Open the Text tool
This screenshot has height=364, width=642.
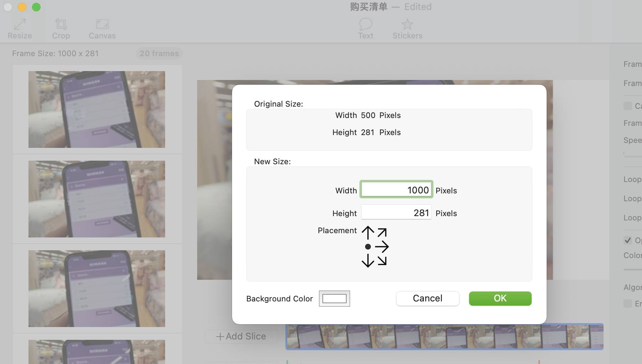365,28
